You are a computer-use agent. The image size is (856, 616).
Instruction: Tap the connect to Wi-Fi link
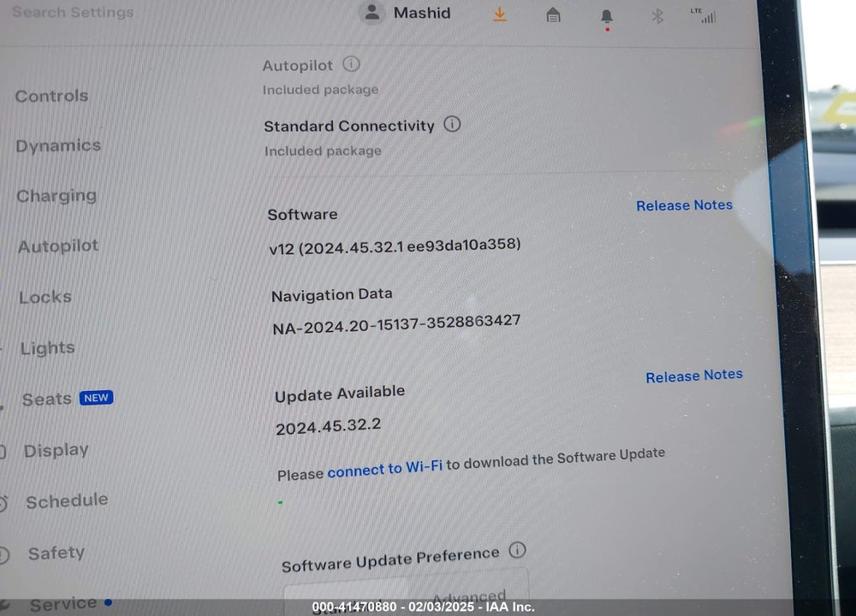pyautogui.click(x=385, y=469)
